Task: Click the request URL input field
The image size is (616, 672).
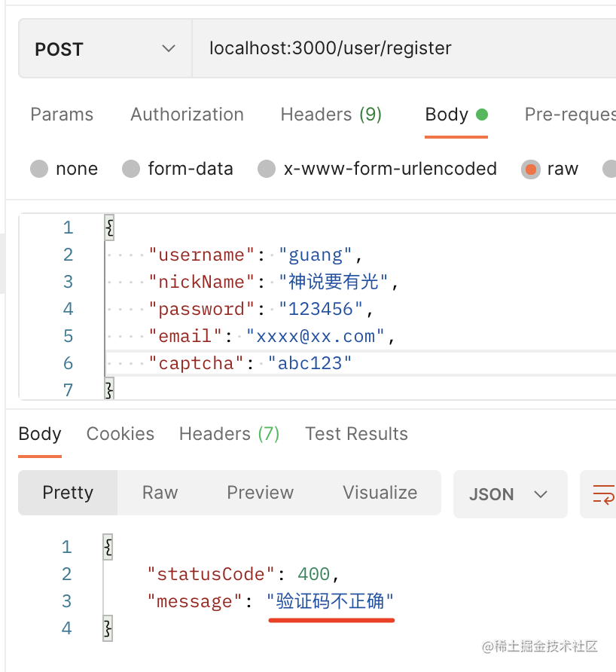Action: 399,49
